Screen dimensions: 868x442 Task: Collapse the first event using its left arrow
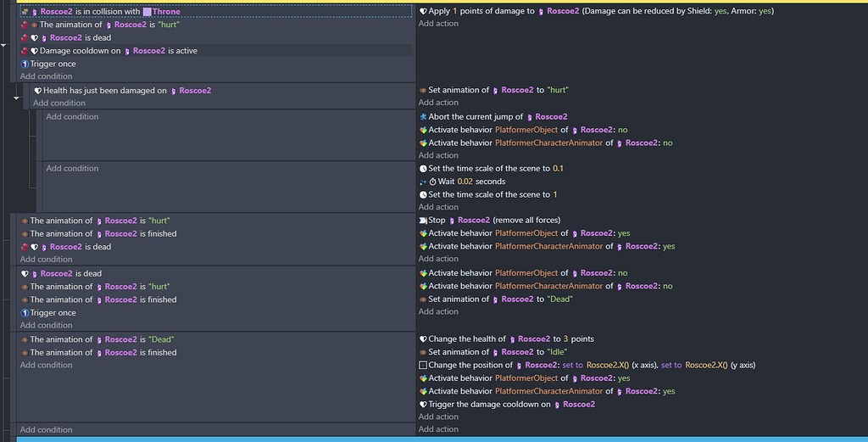4,42
